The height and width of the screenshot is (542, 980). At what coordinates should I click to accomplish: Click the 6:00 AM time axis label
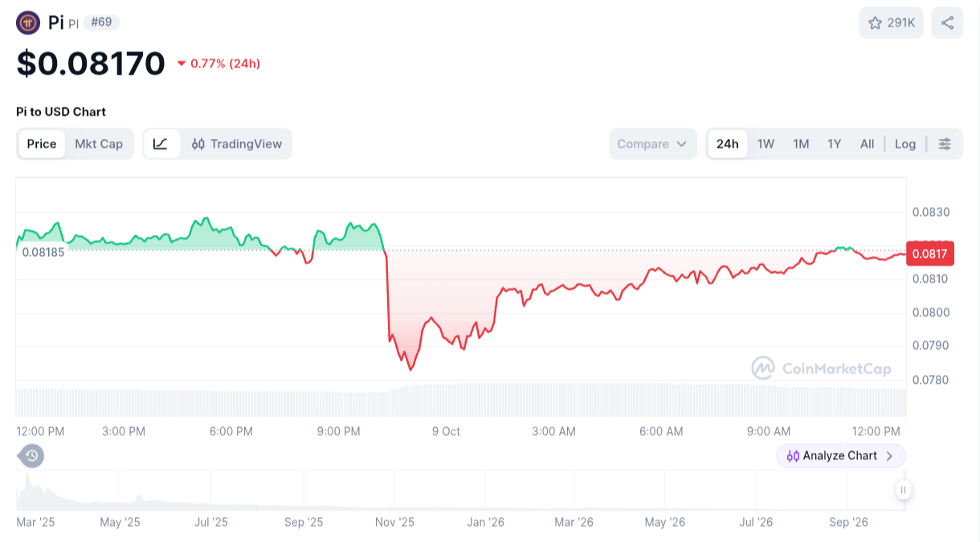point(661,431)
